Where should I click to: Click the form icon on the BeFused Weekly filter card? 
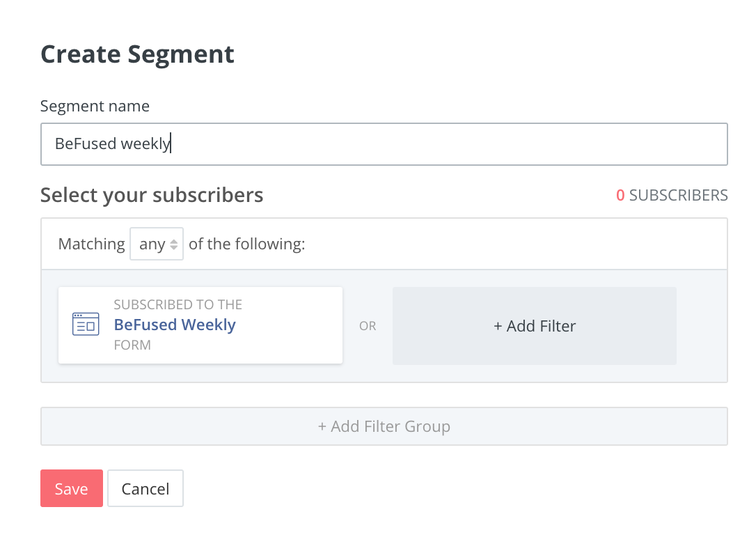tap(85, 324)
